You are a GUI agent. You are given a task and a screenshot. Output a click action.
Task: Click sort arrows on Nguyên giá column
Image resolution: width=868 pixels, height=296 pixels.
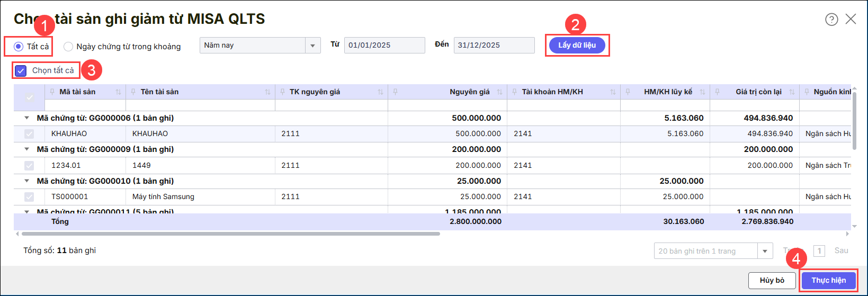(499, 92)
